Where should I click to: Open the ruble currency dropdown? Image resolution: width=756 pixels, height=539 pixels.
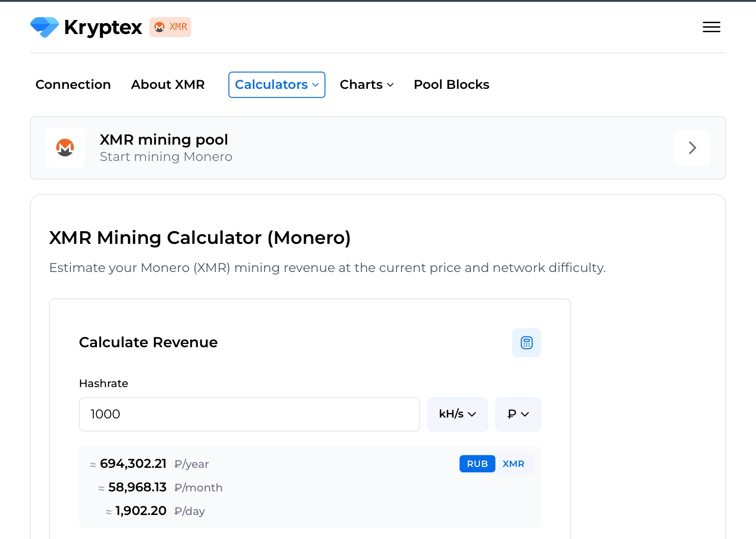pyautogui.click(x=518, y=414)
